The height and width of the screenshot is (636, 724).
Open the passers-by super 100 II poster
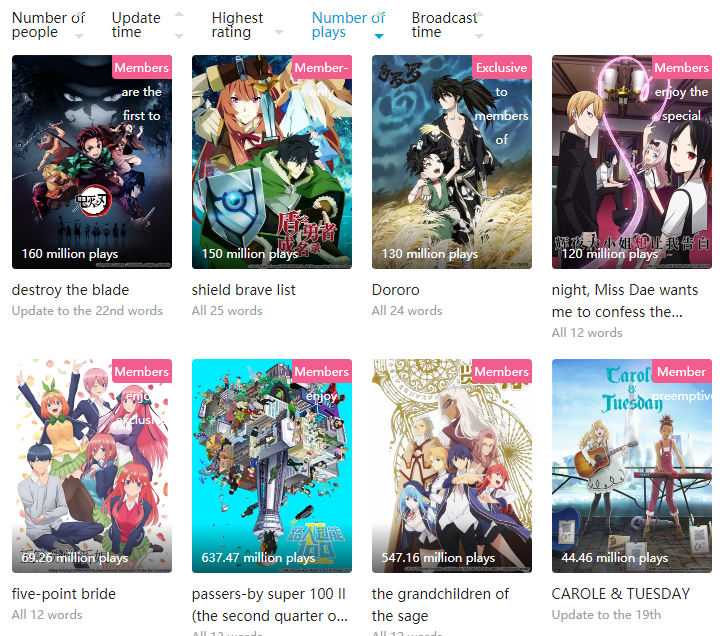click(x=272, y=466)
